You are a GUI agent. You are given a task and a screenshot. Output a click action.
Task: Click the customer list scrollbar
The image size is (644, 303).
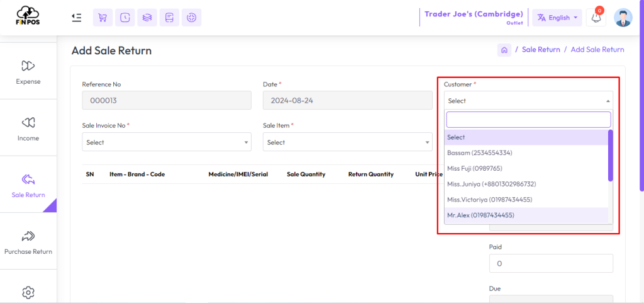(610, 156)
